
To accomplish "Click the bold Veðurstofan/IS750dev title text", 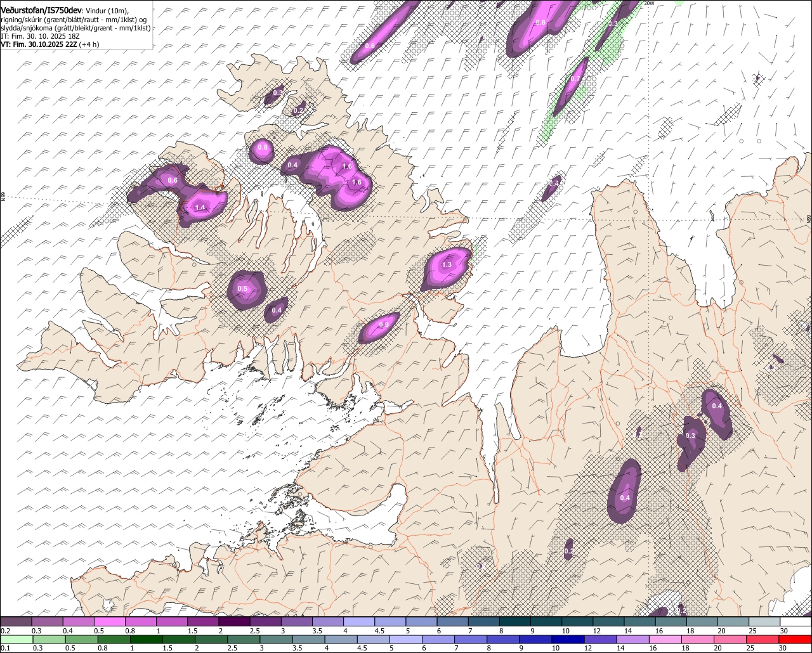I will (x=41, y=10).
